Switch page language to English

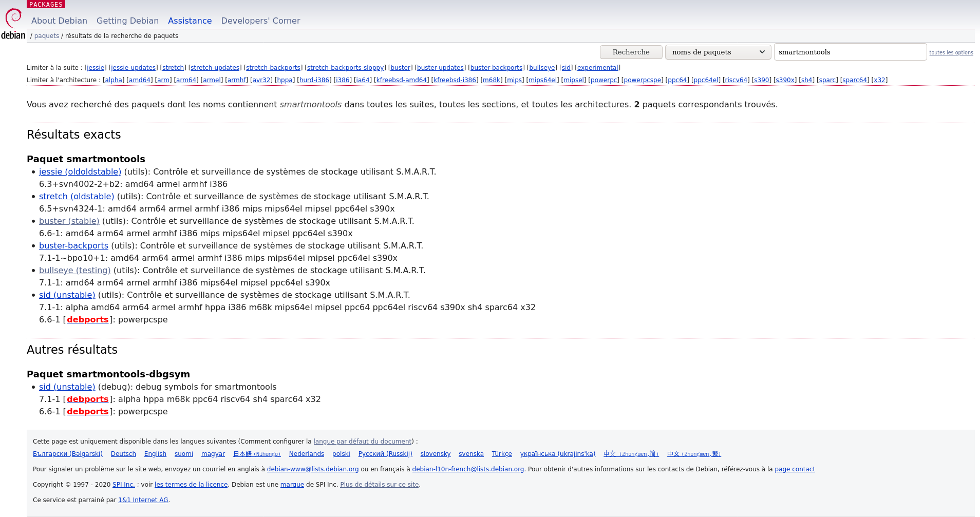pyautogui.click(x=155, y=454)
